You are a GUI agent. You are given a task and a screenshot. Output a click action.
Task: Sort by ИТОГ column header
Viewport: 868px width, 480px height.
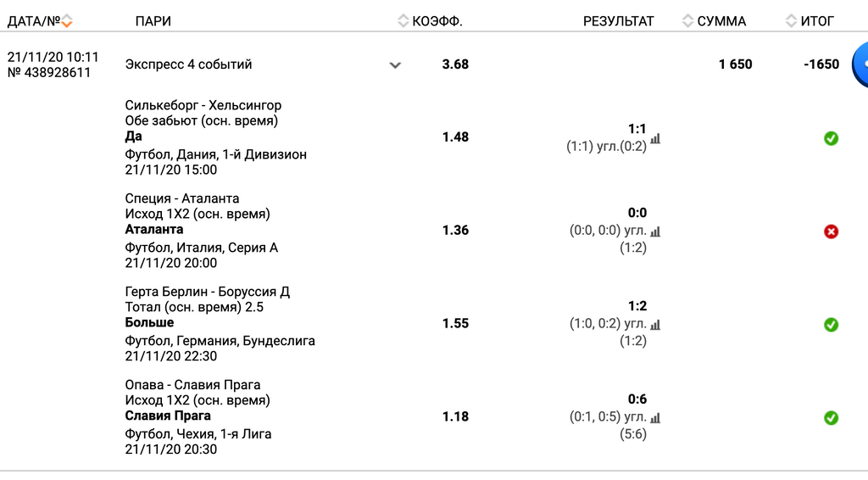pos(810,21)
